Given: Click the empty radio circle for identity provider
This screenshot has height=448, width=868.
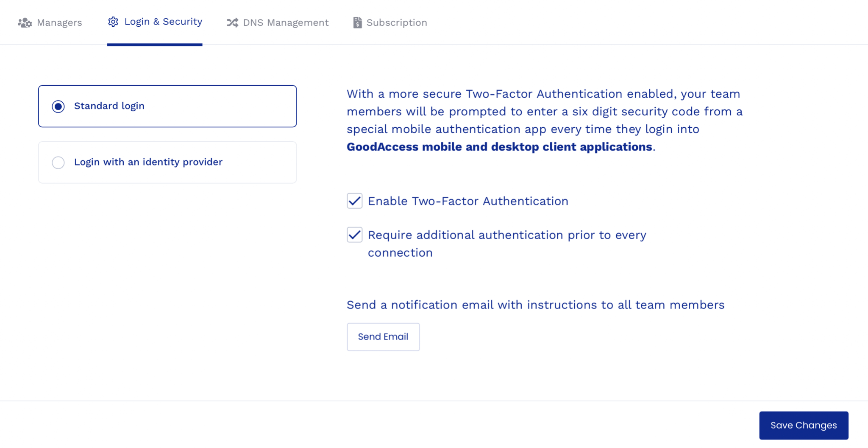Looking at the screenshot, I should (x=58, y=162).
